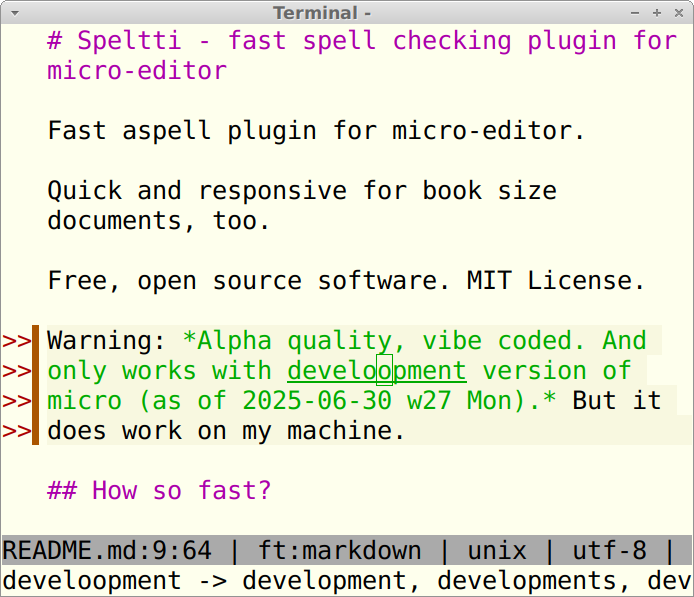Click 'vibe coded.' in the warning
This screenshot has width=694, height=597.
pos(503,340)
